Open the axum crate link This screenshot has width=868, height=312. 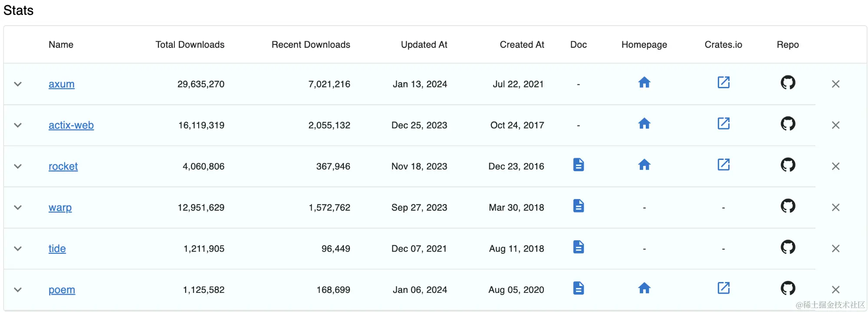click(x=62, y=84)
